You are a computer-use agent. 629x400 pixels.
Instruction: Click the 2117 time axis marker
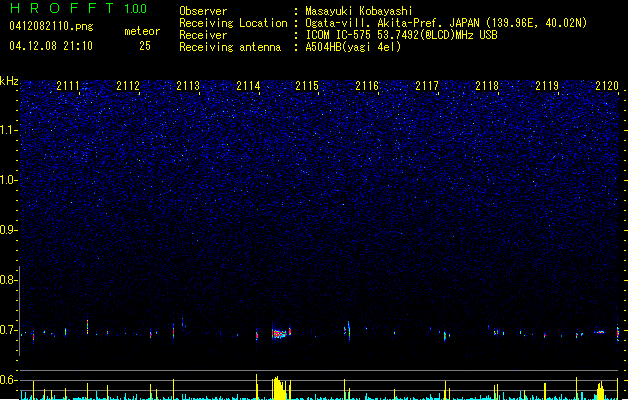[x=427, y=85]
